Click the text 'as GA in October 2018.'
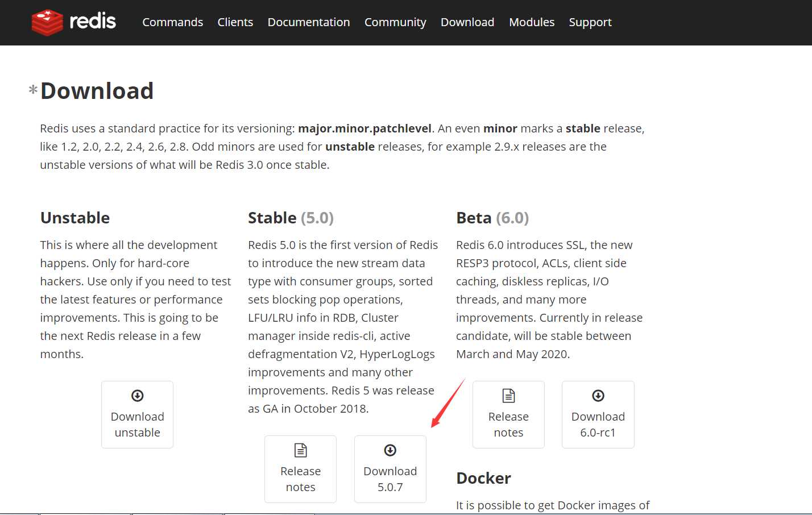 (x=308, y=409)
